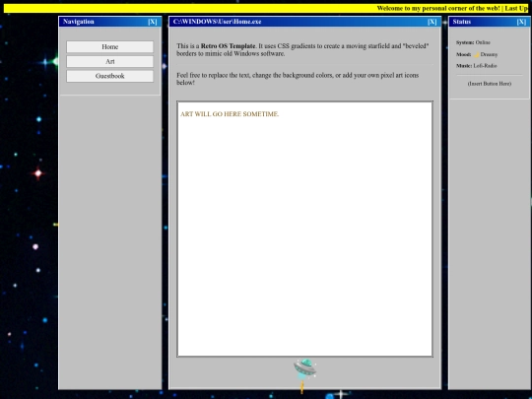Screen dimensions: 532x399
Task: Open the Art navigation button
Action: click(110, 61)
